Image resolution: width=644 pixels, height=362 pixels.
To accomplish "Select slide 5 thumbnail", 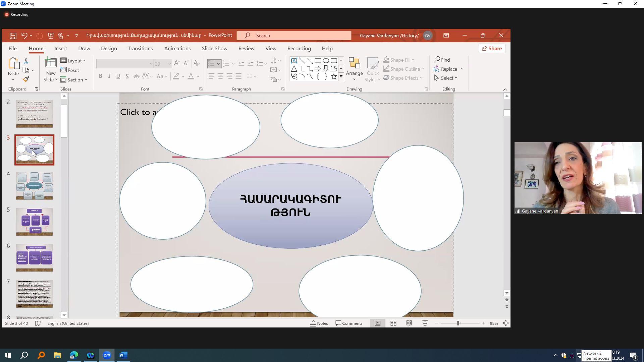I will point(35,222).
